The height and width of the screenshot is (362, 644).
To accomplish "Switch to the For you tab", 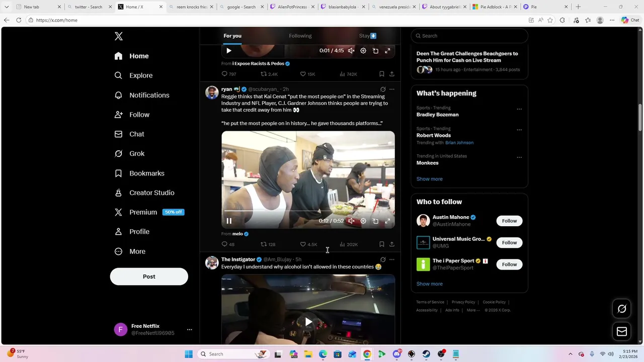I will coord(232,36).
